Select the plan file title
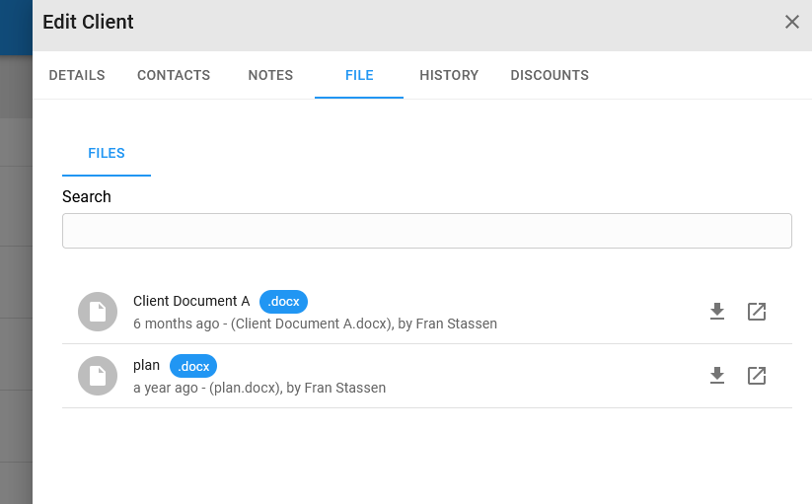Viewport: 812px width, 504px height. point(146,365)
